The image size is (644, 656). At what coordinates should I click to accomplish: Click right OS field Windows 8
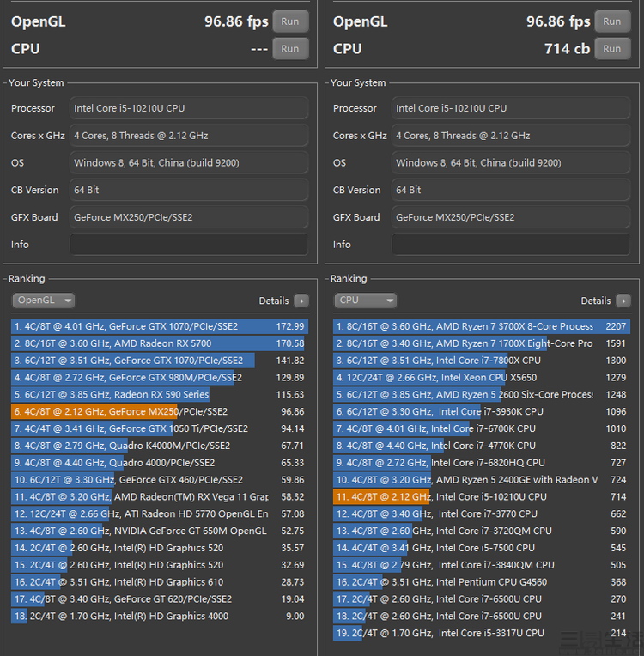(x=511, y=163)
